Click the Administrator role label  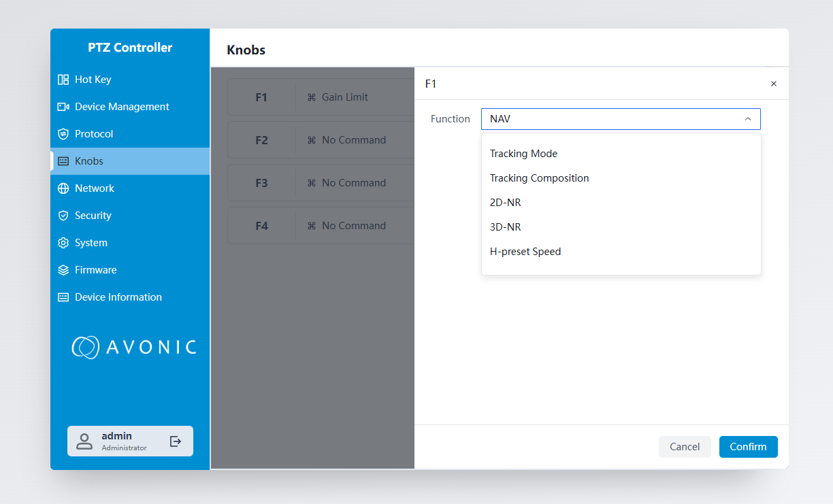pyautogui.click(x=125, y=448)
